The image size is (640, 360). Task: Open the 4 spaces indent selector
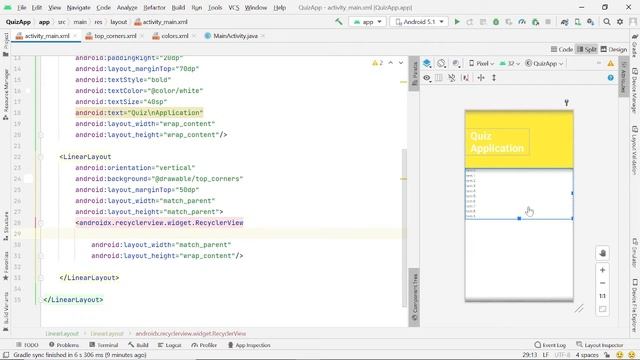pos(587,355)
